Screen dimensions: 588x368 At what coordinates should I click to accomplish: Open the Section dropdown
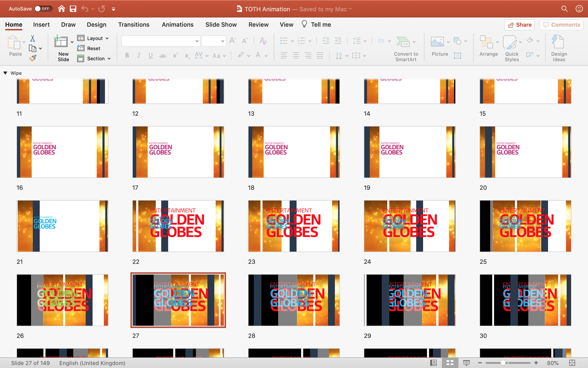click(94, 58)
